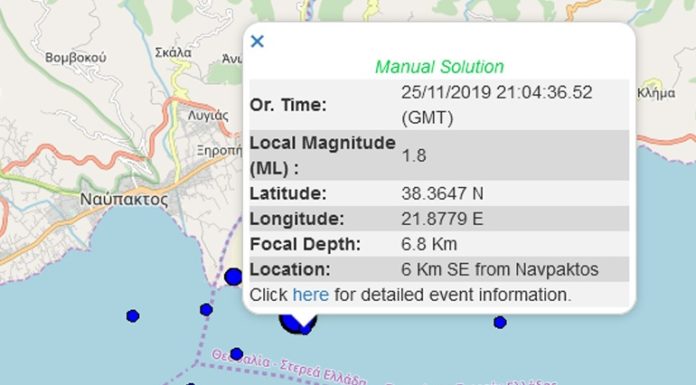
Task: Click the latitude value 38.3647 N
Action: click(442, 194)
